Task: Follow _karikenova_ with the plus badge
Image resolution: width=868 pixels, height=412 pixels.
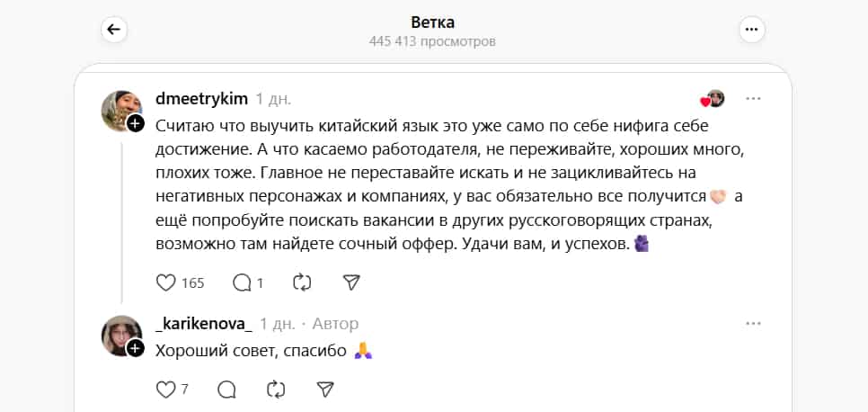Action: click(x=136, y=348)
